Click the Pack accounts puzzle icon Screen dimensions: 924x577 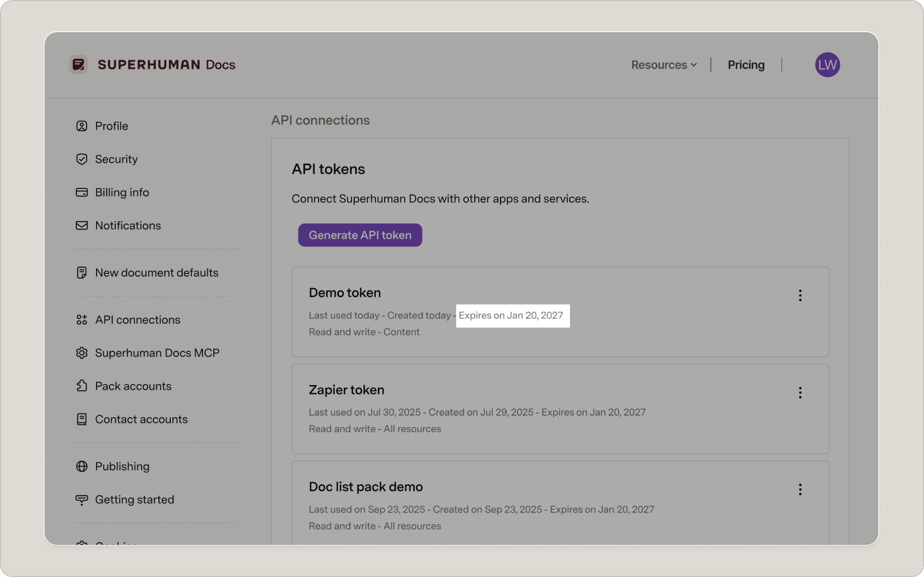click(x=81, y=386)
